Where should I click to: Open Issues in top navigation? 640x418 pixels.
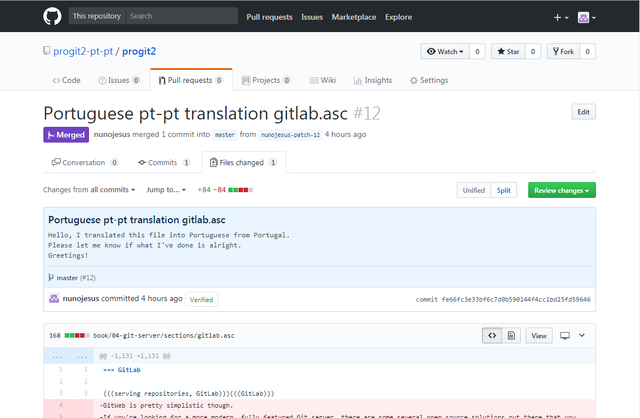[x=312, y=17]
